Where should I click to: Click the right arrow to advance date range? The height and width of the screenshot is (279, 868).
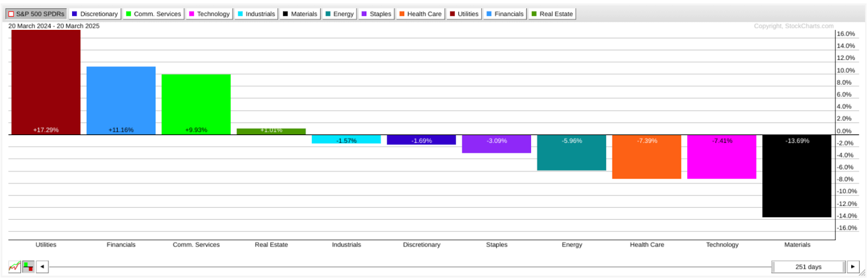[x=853, y=267]
